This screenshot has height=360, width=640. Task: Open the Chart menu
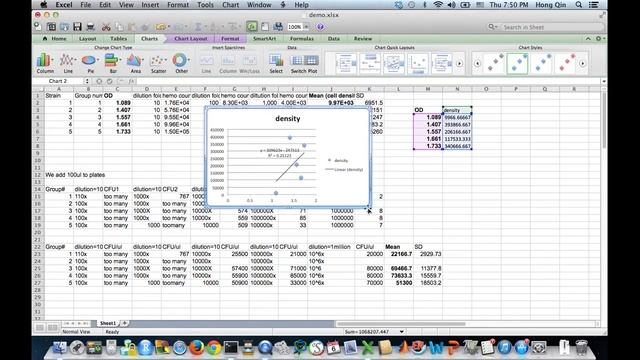231,5
